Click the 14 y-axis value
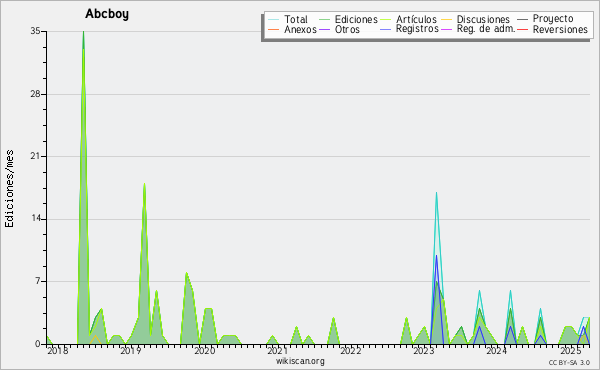The image size is (600, 370). pos(35,219)
